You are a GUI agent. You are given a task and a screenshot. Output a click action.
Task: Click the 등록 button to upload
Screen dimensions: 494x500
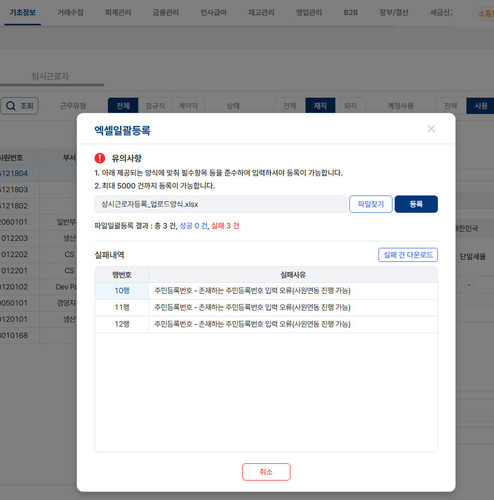[416, 204]
